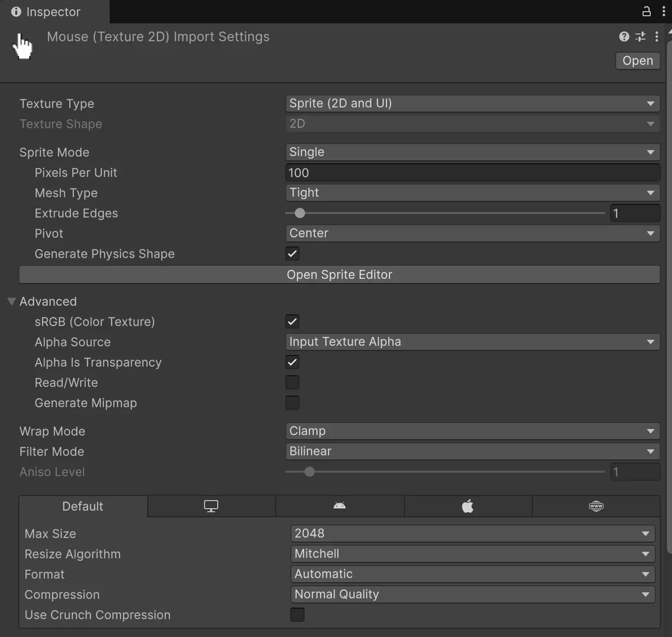The height and width of the screenshot is (637, 672).
Task: Click the Aniso Level slider handle
Action: 310,472
